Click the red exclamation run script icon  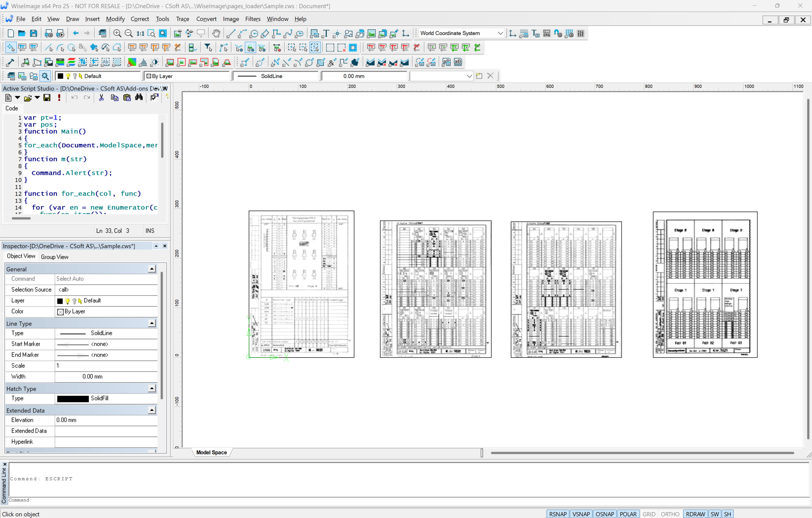(59, 98)
